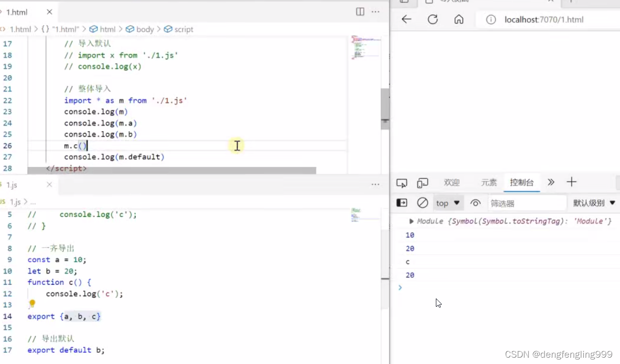Close the 1.html editor tab
Viewport: 620px width, 364px height.
click(49, 12)
